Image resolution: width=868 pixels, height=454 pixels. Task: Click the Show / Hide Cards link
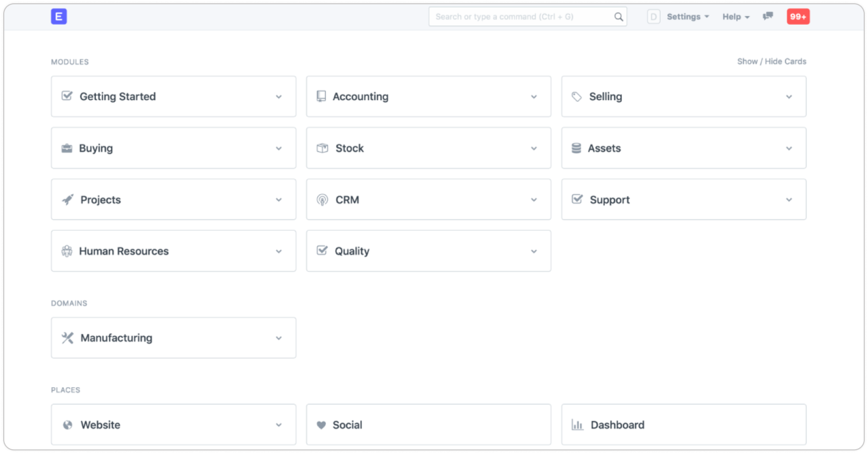[x=772, y=61]
